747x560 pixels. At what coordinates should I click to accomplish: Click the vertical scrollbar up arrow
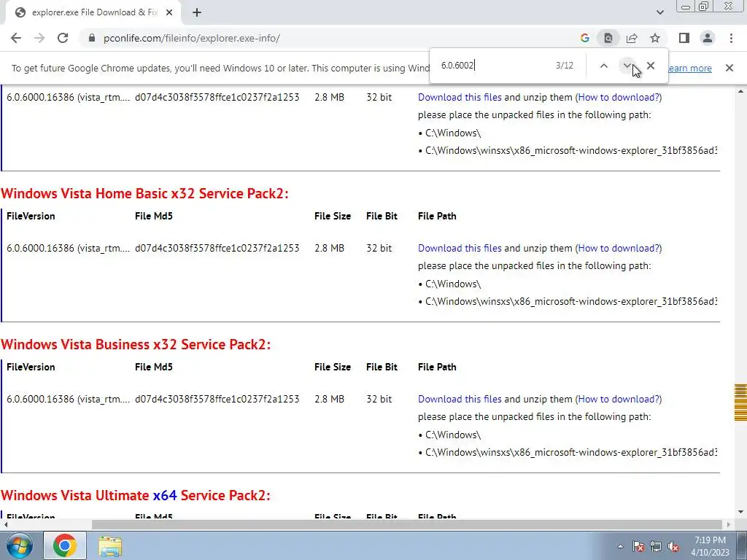[740, 90]
